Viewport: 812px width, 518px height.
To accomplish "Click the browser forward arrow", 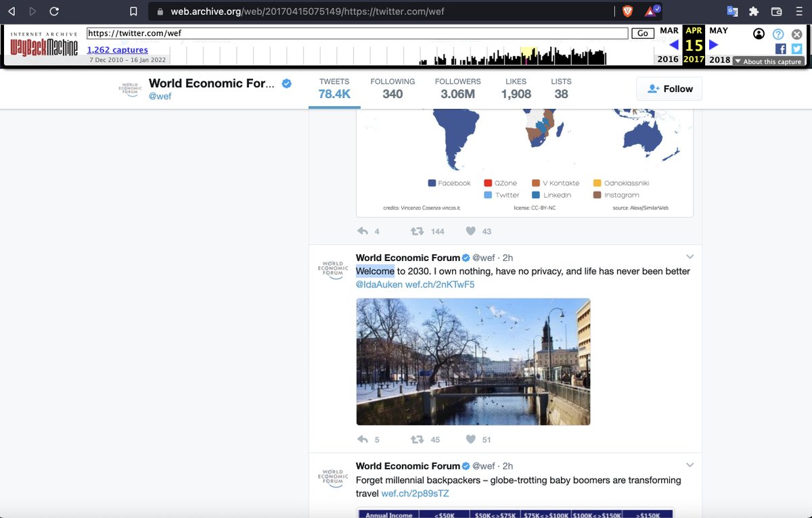I will (32, 11).
